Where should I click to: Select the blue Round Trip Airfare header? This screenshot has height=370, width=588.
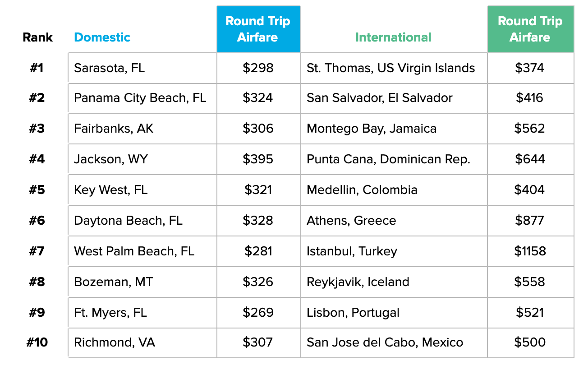pyautogui.click(x=258, y=29)
